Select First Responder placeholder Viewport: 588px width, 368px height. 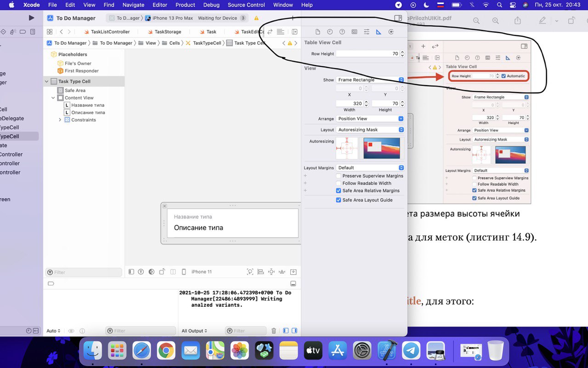(x=78, y=71)
